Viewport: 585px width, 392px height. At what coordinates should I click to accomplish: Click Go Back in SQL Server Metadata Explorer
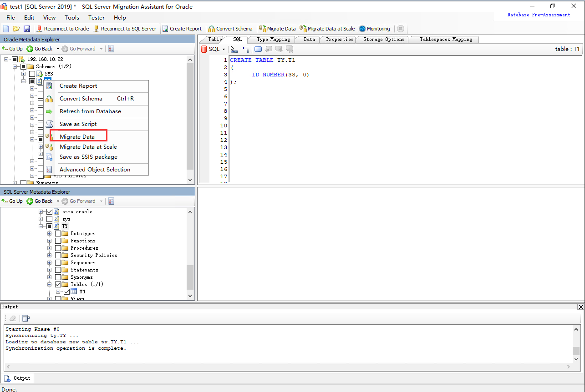[40, 201]
